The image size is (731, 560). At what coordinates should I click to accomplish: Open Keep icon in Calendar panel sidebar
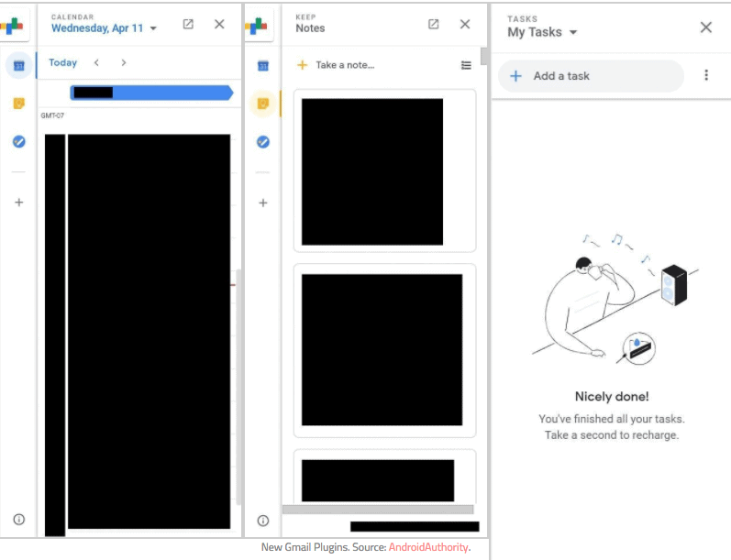pos(18,103)
